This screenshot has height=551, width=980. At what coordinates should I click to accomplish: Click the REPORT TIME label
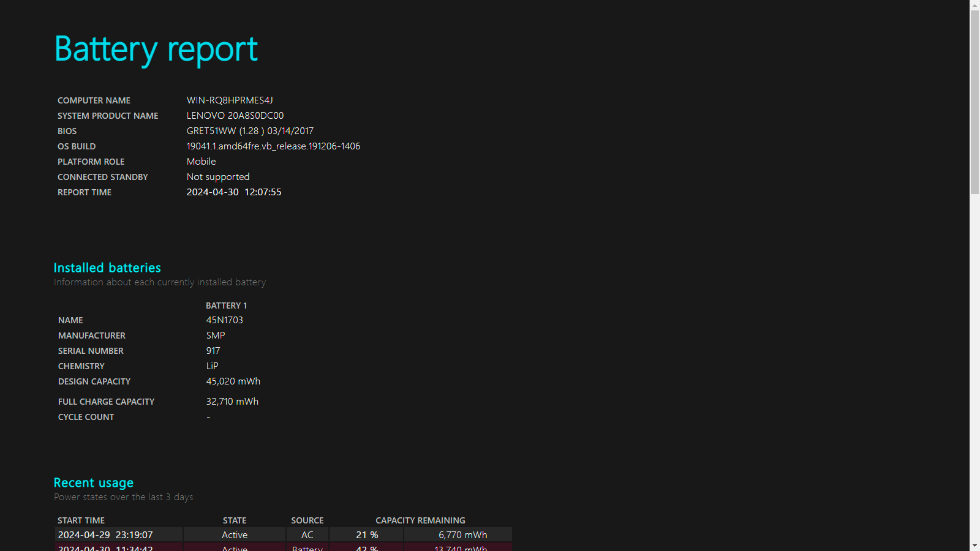[x=85, y=192]
